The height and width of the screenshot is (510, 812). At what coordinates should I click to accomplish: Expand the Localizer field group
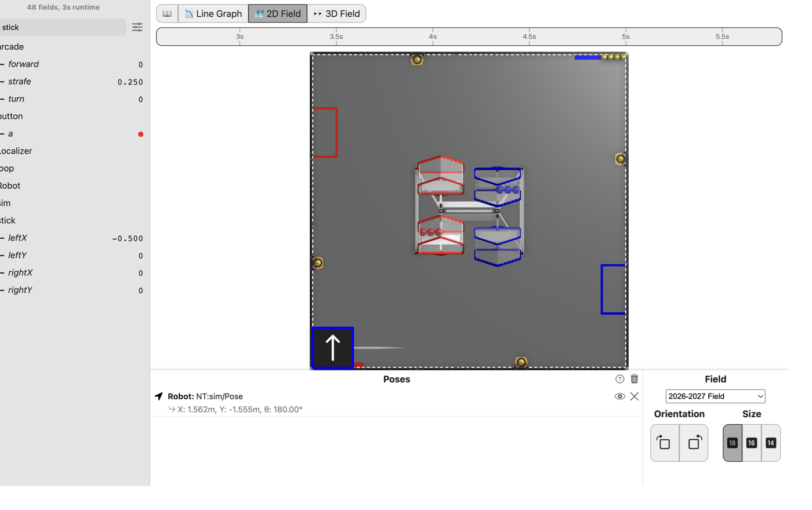(16, 151)
